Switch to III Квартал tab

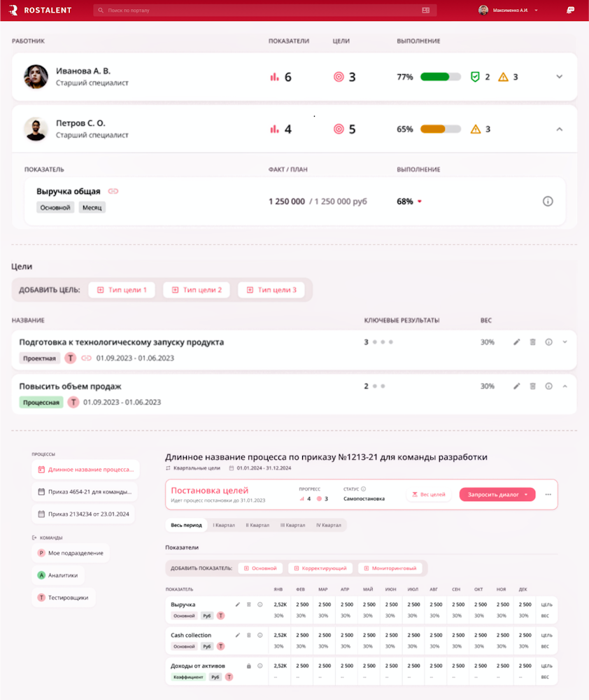(x=292, y=525)
